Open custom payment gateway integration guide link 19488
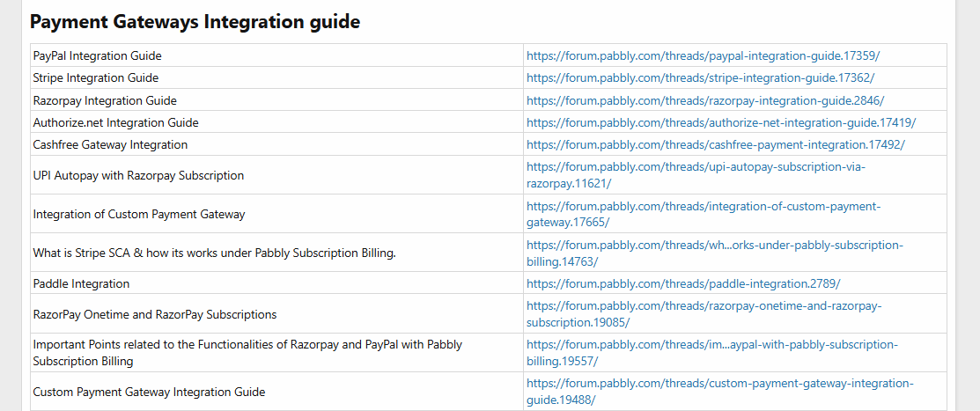This screenshot has height=411, width=980. (720, 392)
